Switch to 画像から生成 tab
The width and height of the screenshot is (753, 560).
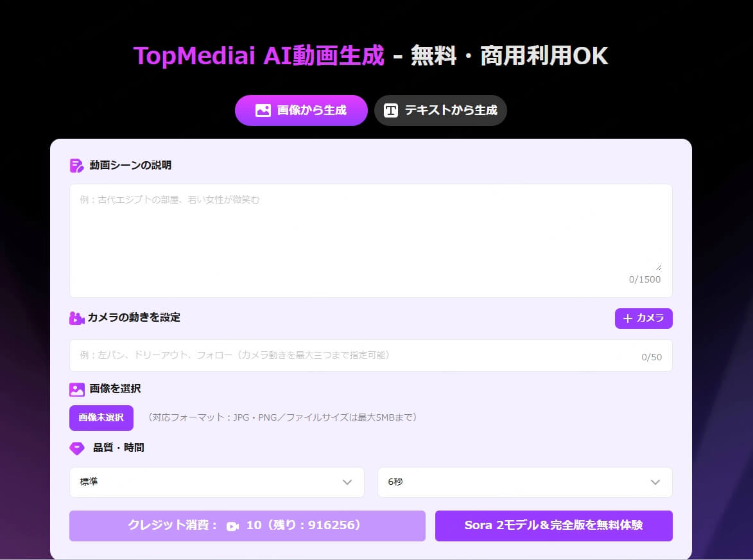301,110
